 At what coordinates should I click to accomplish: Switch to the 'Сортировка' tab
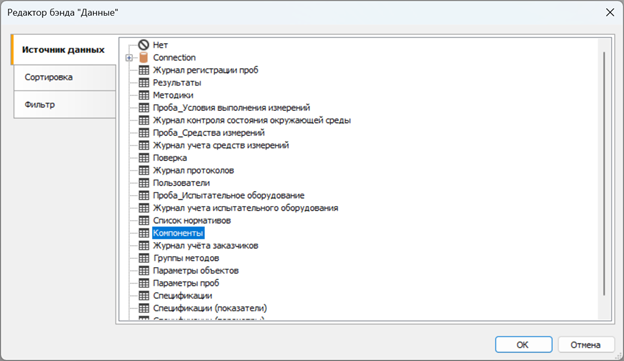click(64, 77)
